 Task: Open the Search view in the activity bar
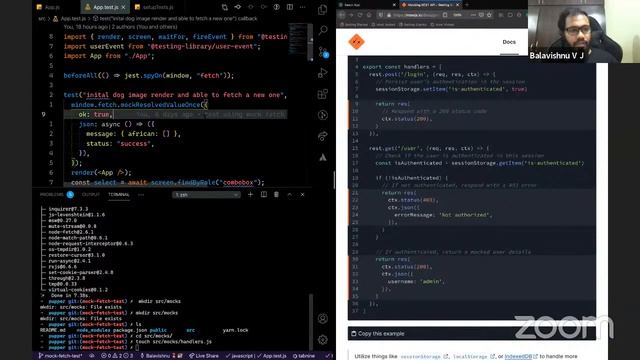322,30
